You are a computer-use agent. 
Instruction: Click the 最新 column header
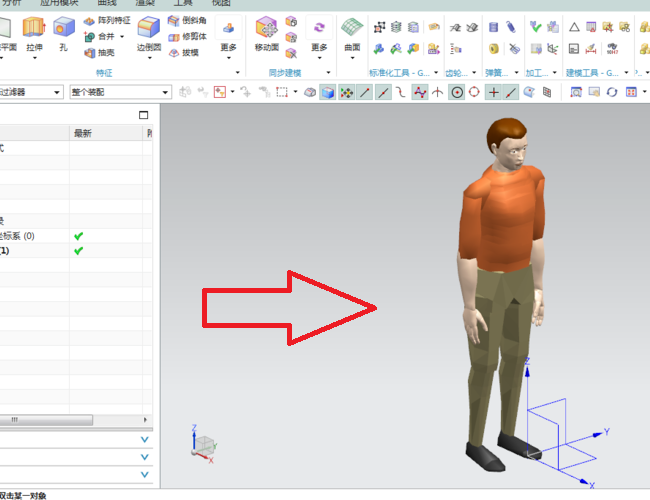click(x=84, y=133)
